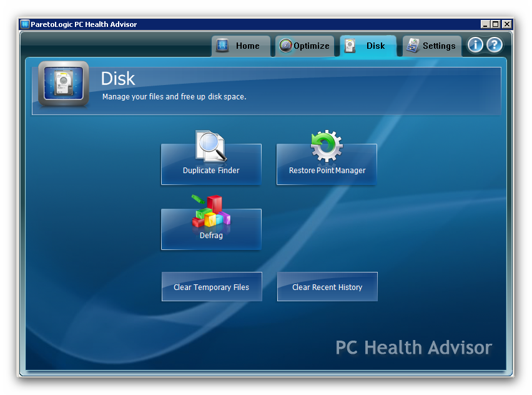Screen dimensions: 532x395
Task: Click the magnifying glass document icon
Action: (x=211, y=146)
